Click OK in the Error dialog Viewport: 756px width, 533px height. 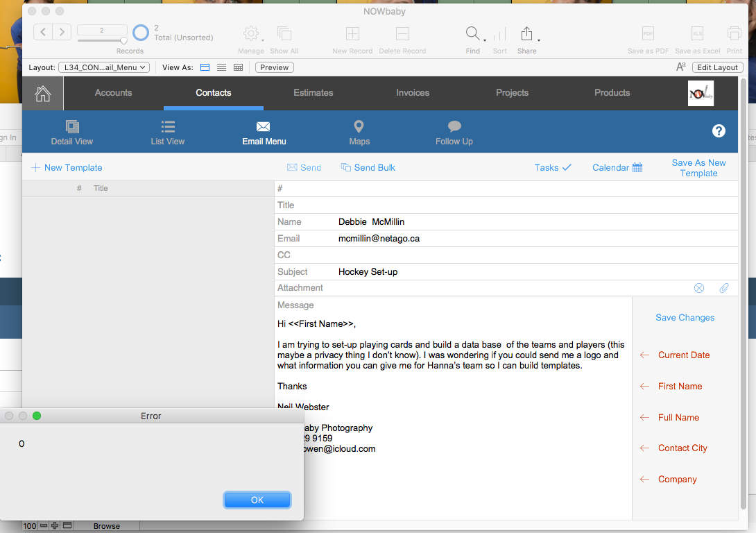pyautogui.click(x=257, y=500)
